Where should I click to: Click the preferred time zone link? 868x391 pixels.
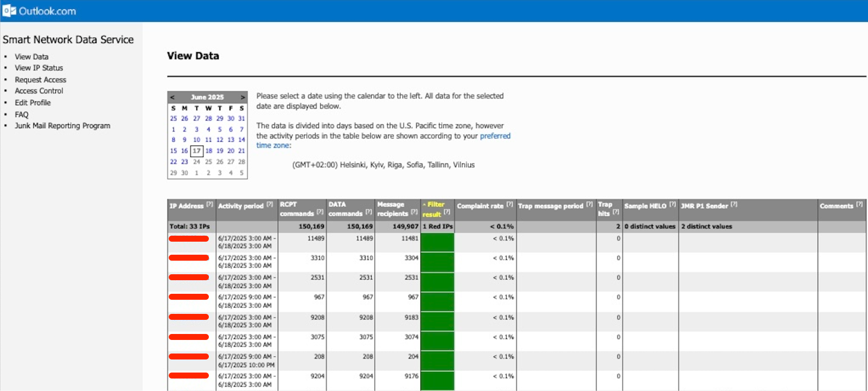(x=495, y=136)
